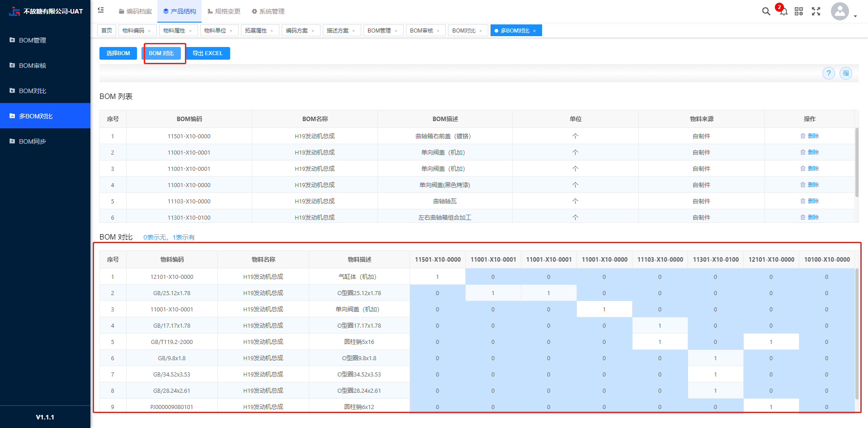The height and width of the screenshot is (428, 868).
Task: Open the notifications bell icon
Action: pyautogui.click(x=784, y=11)
